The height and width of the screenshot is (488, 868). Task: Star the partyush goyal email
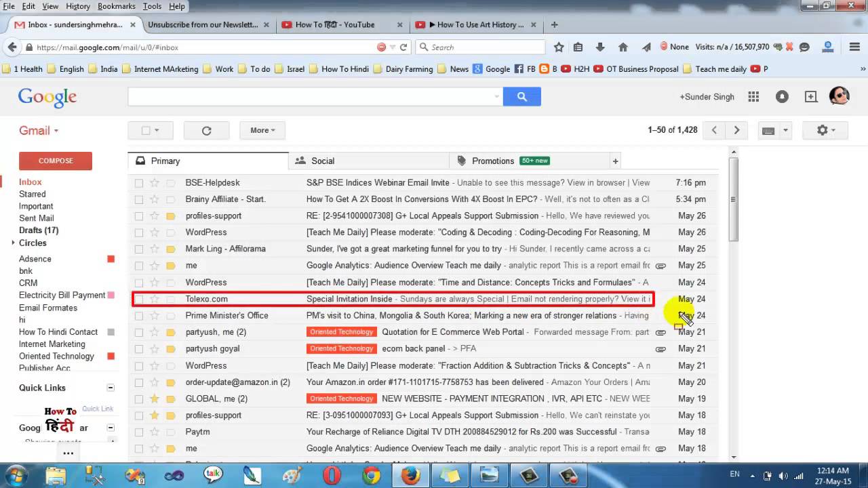click(x=155, y=349)
